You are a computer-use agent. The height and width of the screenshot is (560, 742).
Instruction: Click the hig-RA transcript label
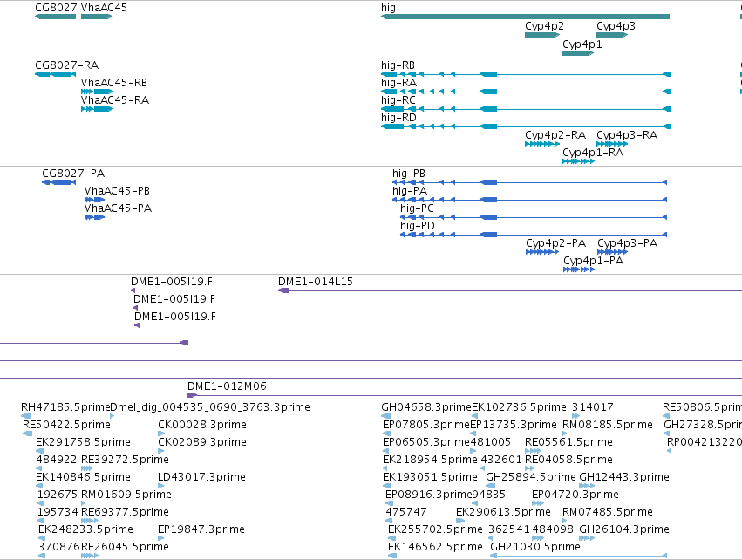click(x=399, y=83)
